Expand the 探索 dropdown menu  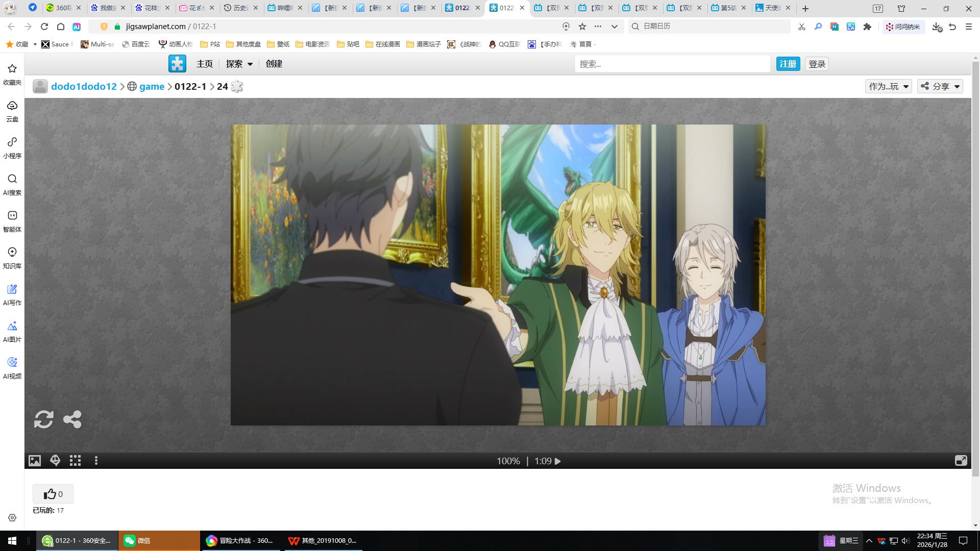[239, 64]
